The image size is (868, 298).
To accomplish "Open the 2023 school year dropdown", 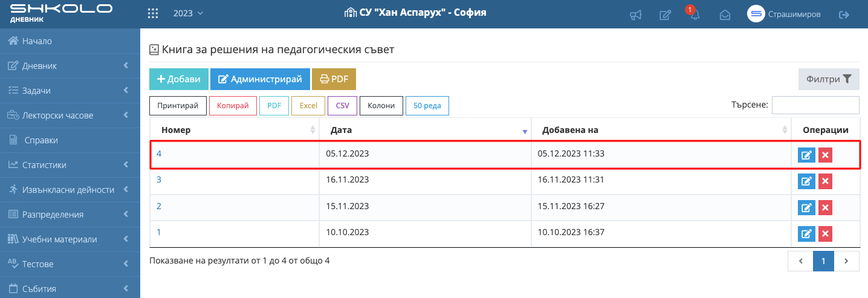I will point(188,13).
